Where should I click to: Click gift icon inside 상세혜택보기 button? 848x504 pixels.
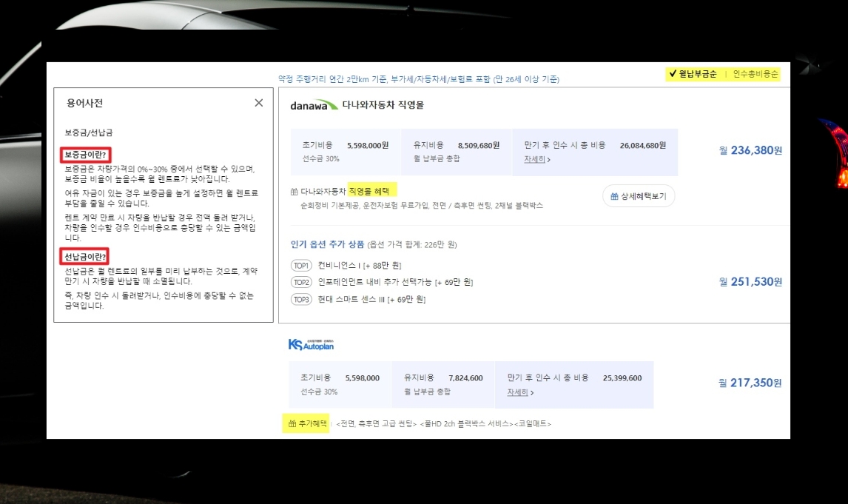(614, 196)
